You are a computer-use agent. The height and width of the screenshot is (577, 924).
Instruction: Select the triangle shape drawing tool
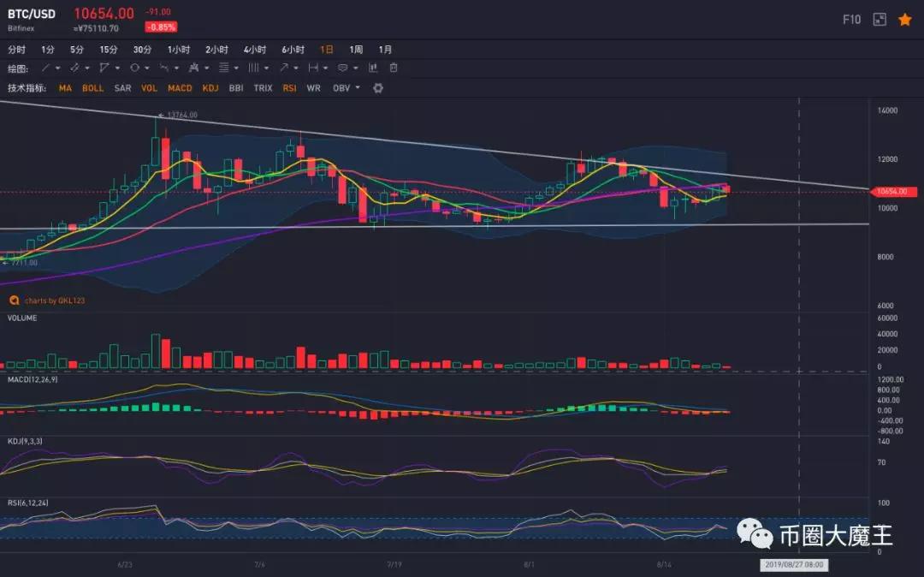tap(104, 68)
